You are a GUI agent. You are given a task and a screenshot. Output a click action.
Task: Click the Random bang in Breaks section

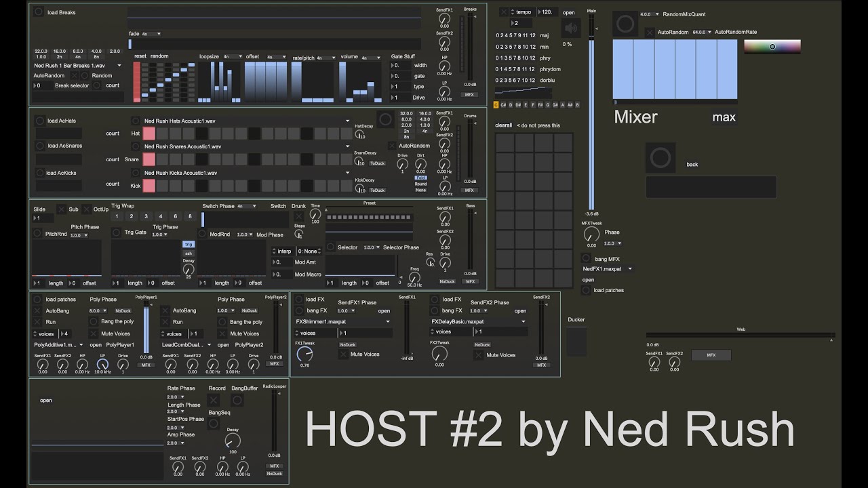coord(85,76)
